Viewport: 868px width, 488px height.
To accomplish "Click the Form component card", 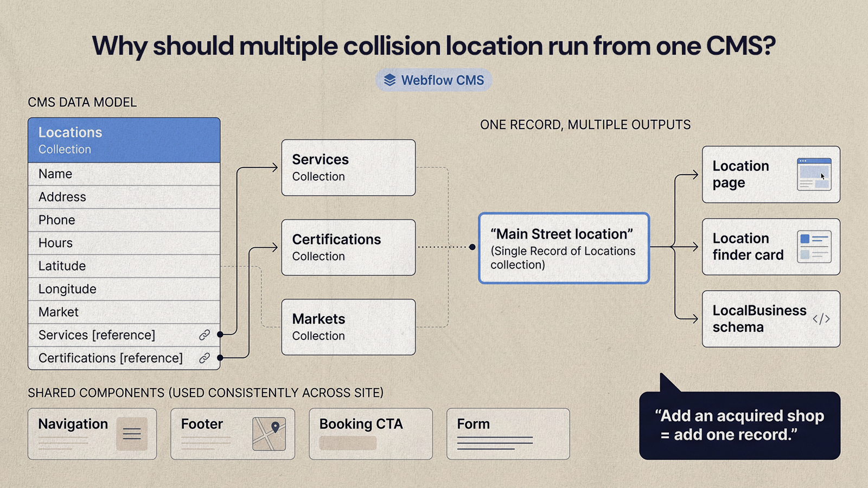I will click(x=508, y=434).
